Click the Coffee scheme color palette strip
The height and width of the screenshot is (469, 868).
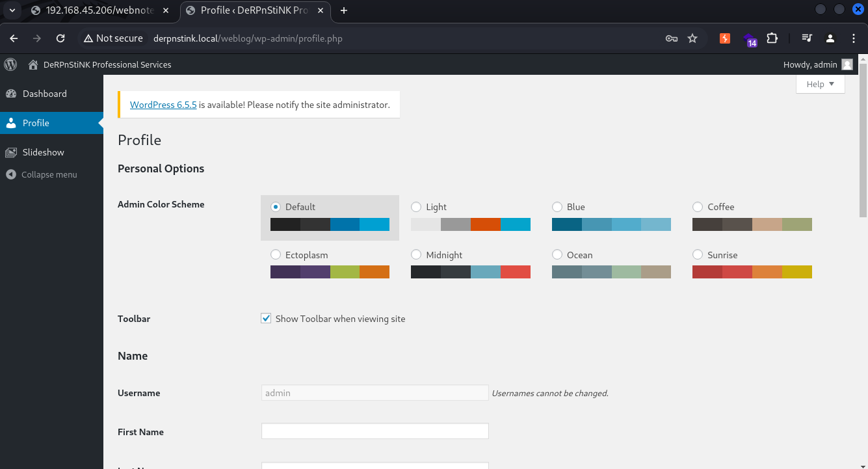tap(752, 224)
